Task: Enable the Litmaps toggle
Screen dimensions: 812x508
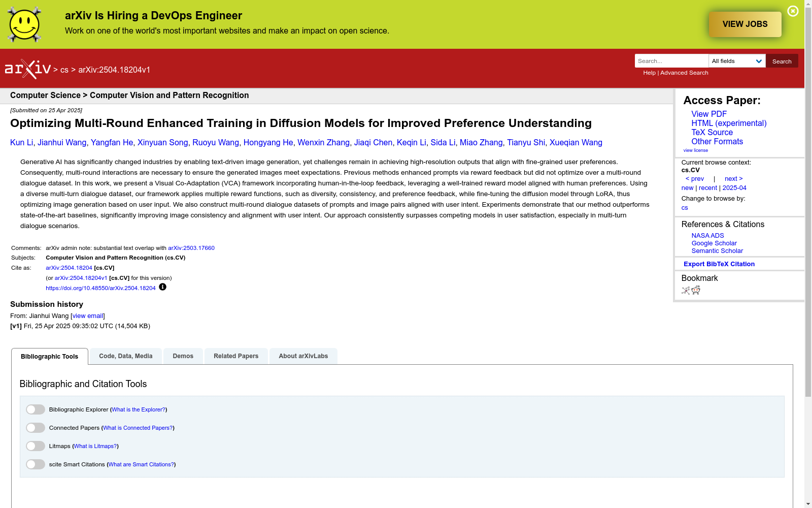Action: pos(36,446)
